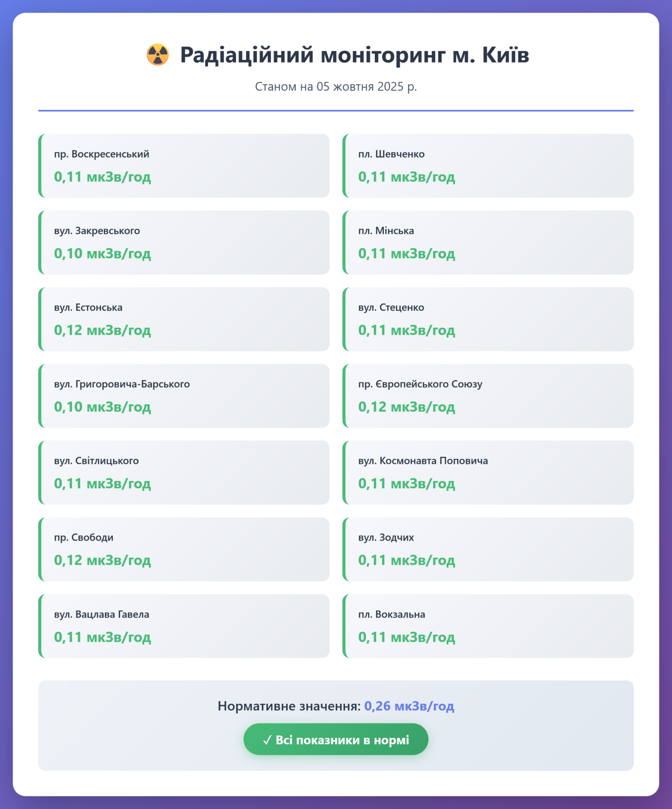Click the page title 'Радіаційний моніторинг м. Київ'

click(x=354, y=55)
